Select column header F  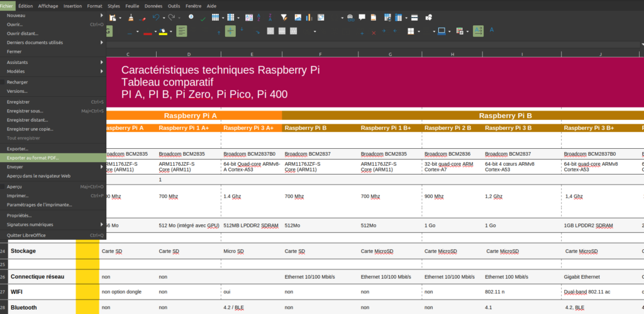click(x=320, y=54)
